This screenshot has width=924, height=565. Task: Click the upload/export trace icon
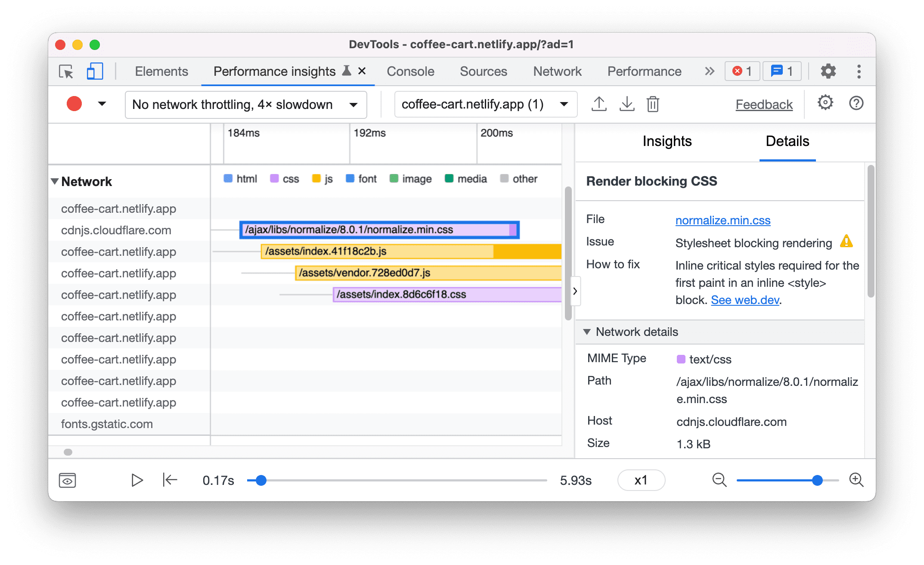598,104
